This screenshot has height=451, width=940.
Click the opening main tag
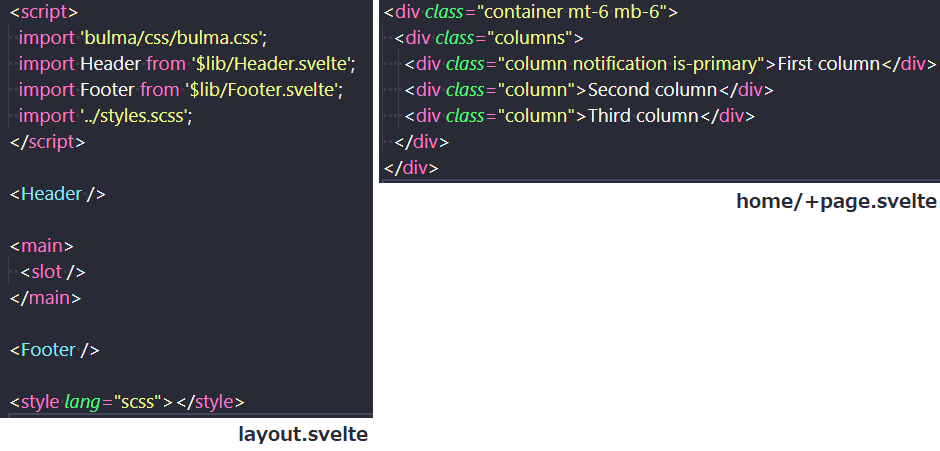point(41,246)
